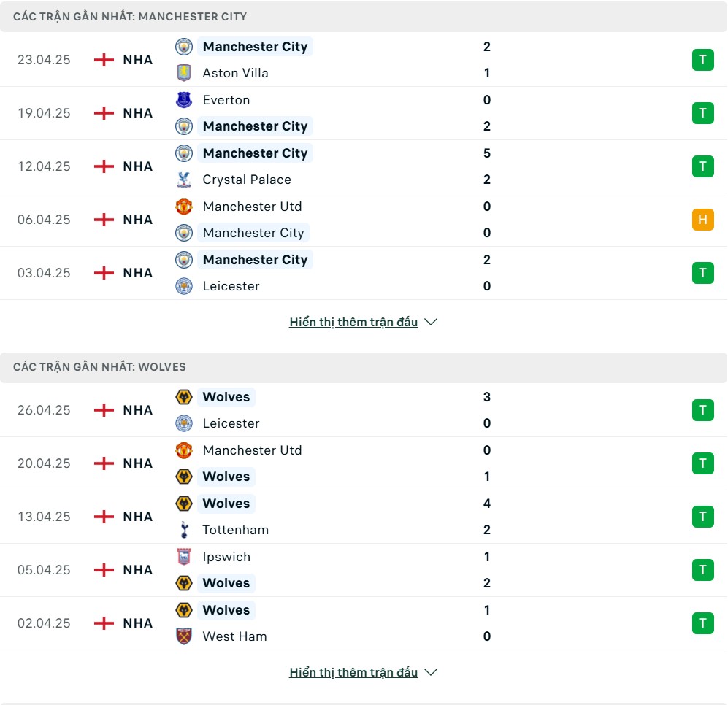Click Leicester crest in 26.04.25 match
The height and width of the screenshot is (705, 728).
coord(184,423)
